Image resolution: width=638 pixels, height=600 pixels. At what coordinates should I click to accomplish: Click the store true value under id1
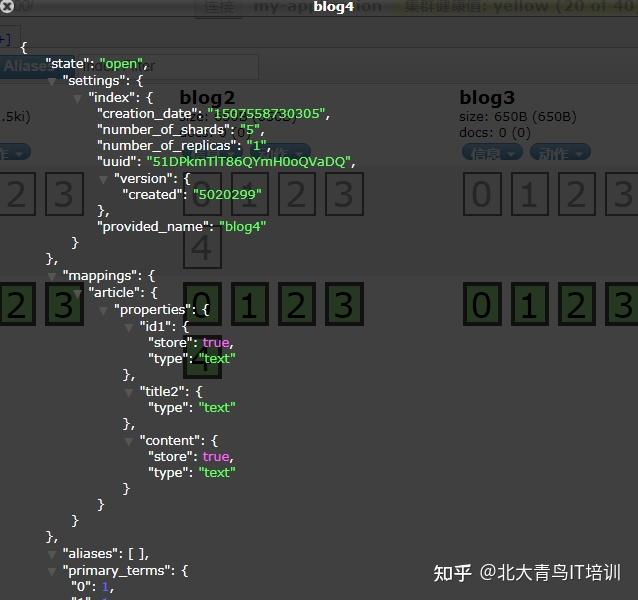[x=216, y=343]
